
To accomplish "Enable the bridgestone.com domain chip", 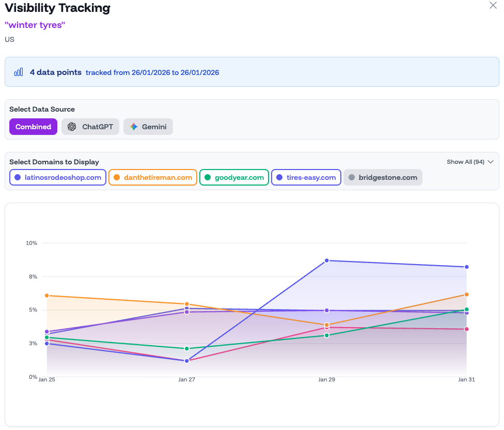I will click(383, 177).
